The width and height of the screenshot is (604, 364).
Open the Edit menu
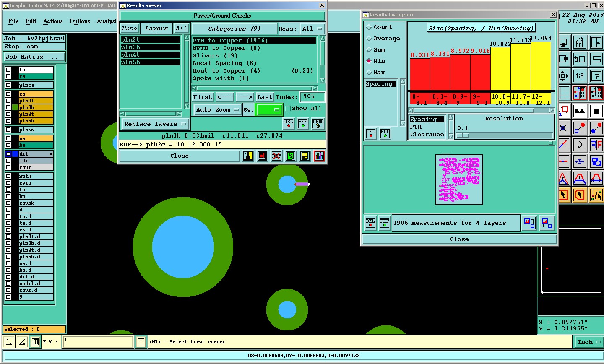point(31,21)
